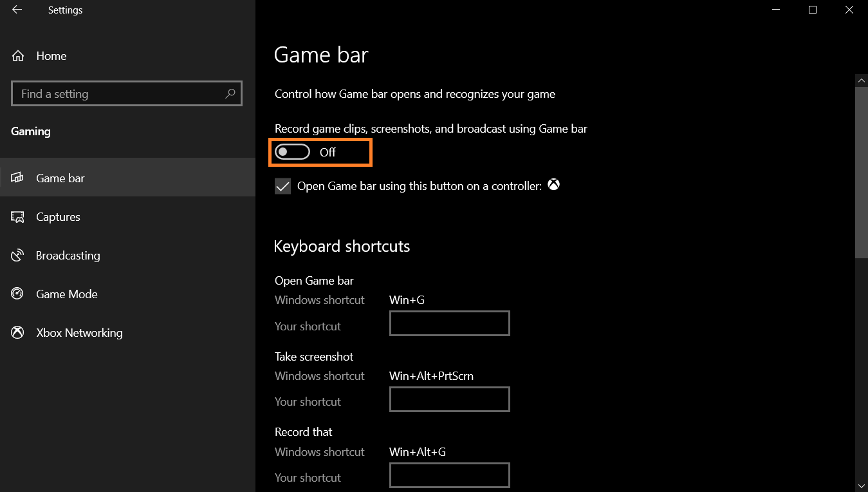This screenshot has width=868, height=492.
Task: Click the Keyboard shortcuts heading
Action: point(342,247)
